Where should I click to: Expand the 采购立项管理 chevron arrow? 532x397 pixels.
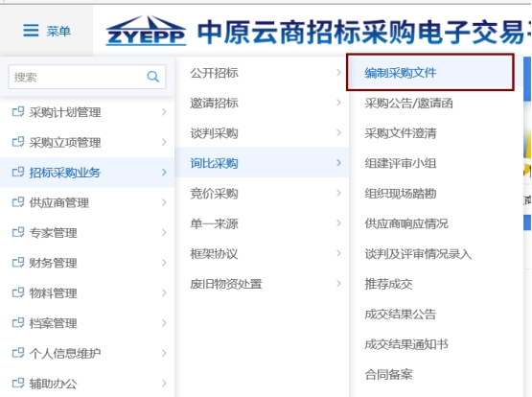(x=164, y=142)
